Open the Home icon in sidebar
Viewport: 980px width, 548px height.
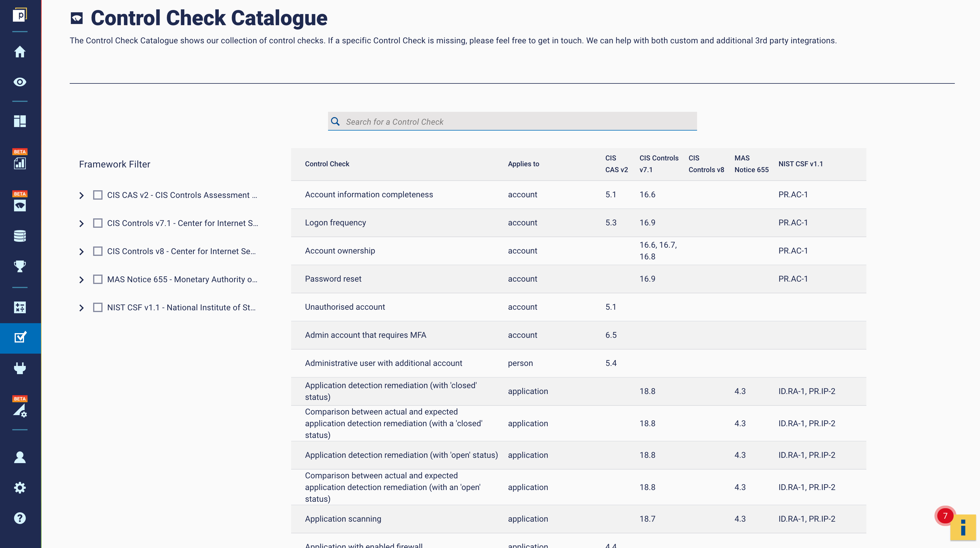(20, 52)
